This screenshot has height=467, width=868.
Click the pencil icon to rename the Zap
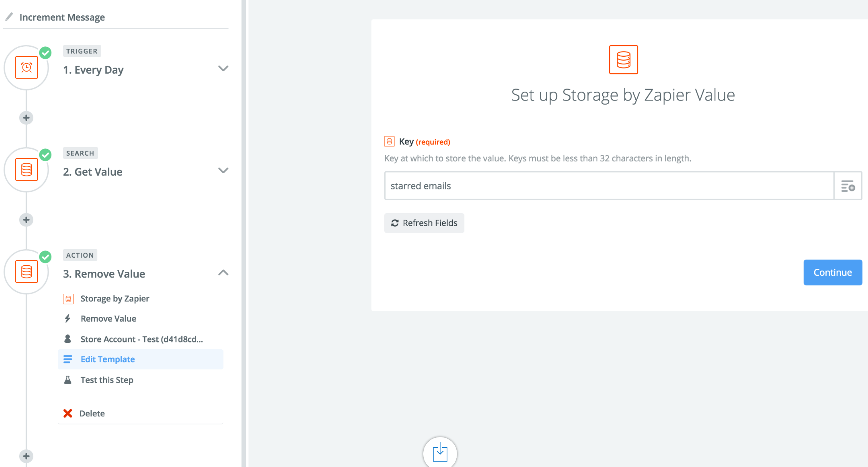point(9,17)
